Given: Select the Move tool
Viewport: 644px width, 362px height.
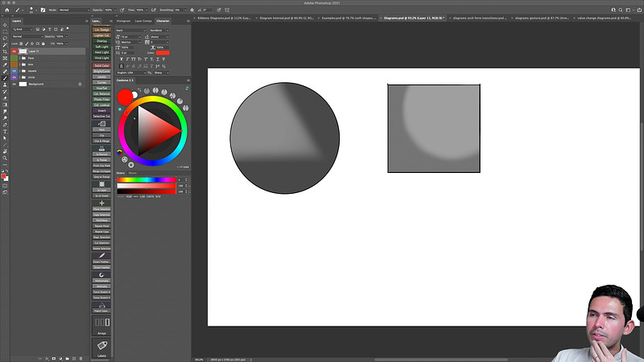Looking at the screenshot, I should 5,24.
